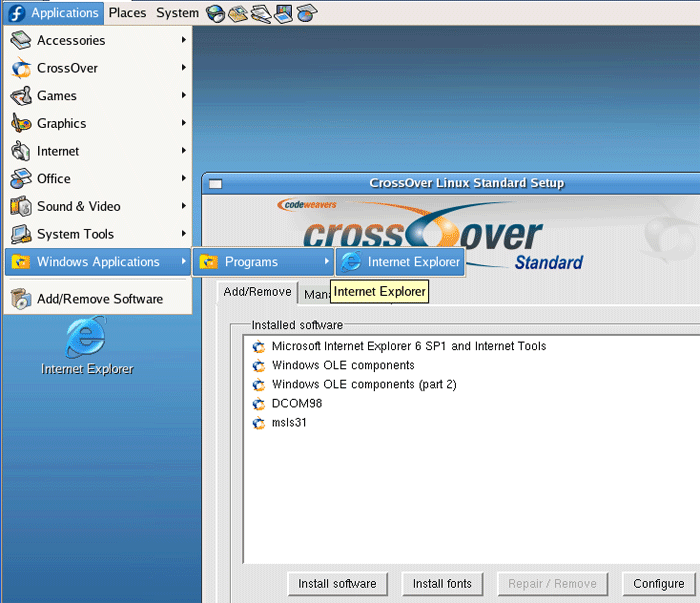Expand the Graphics submenu arrow

(183, 123)
